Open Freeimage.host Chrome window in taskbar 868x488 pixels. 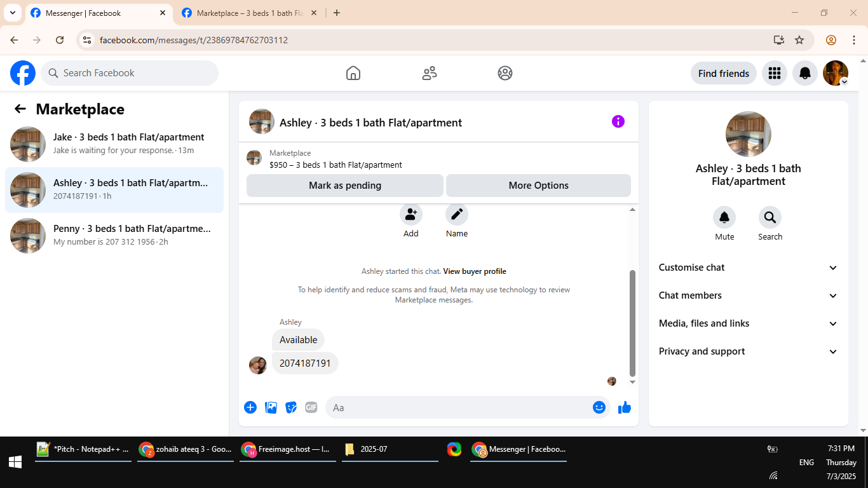point(288,449)
